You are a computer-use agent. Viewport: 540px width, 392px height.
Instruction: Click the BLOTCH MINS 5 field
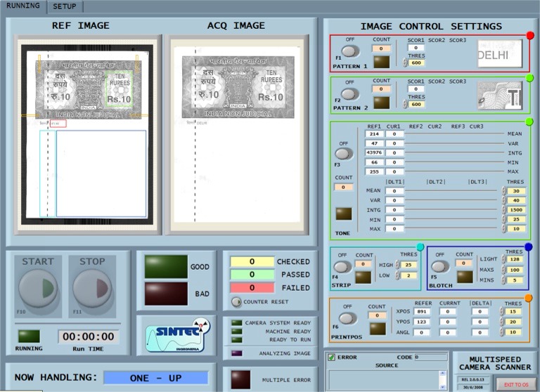(x=515, y=280)
